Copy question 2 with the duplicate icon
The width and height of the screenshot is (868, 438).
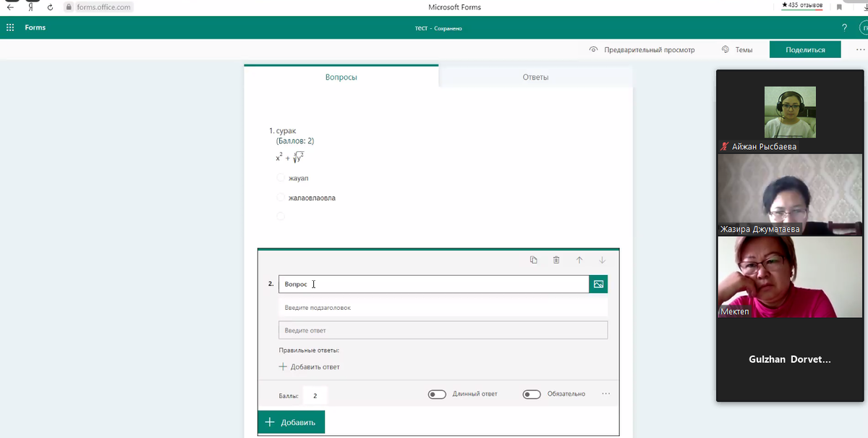[534, 260]
